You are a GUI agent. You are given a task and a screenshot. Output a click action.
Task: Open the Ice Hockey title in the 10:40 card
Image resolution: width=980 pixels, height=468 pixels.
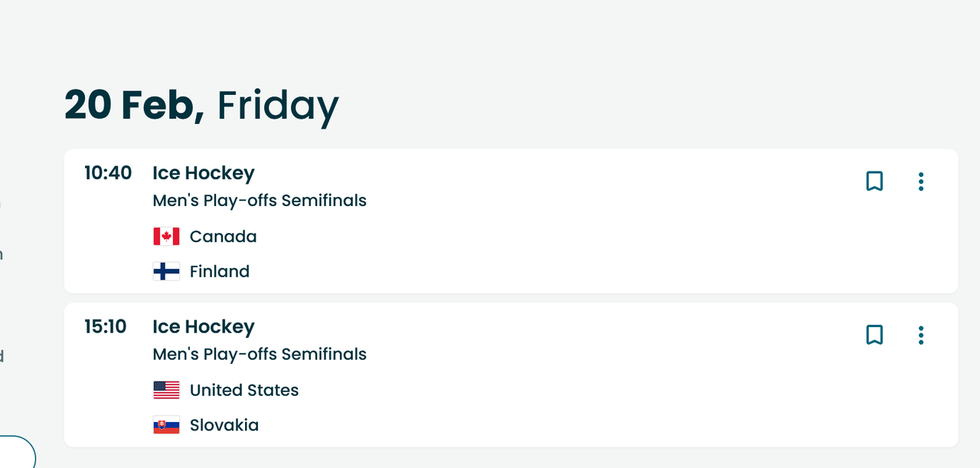click(204, 174)
